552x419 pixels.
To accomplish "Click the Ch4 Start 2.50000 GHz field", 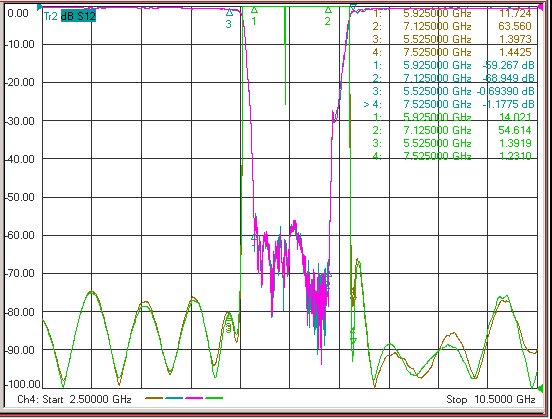I will [74, 399].
